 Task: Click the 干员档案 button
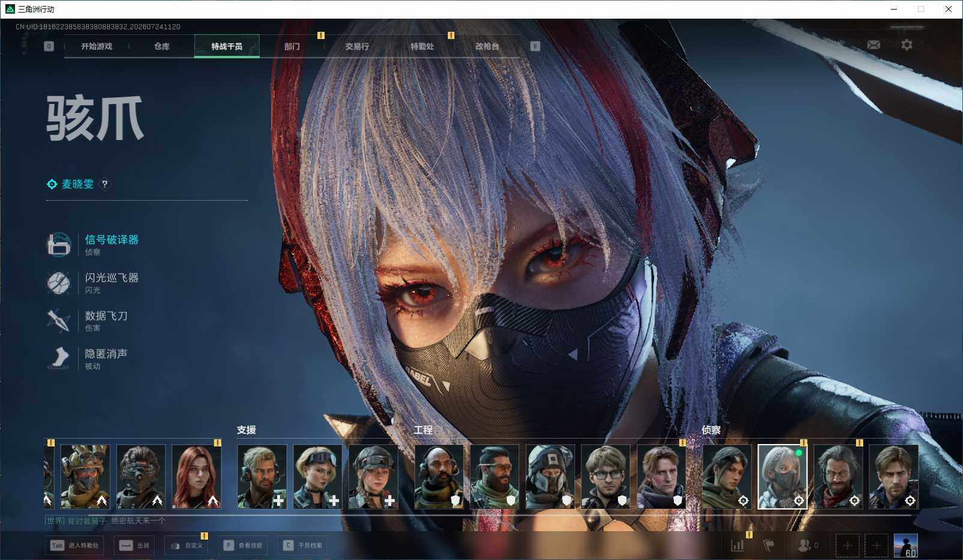pos(304,546)
